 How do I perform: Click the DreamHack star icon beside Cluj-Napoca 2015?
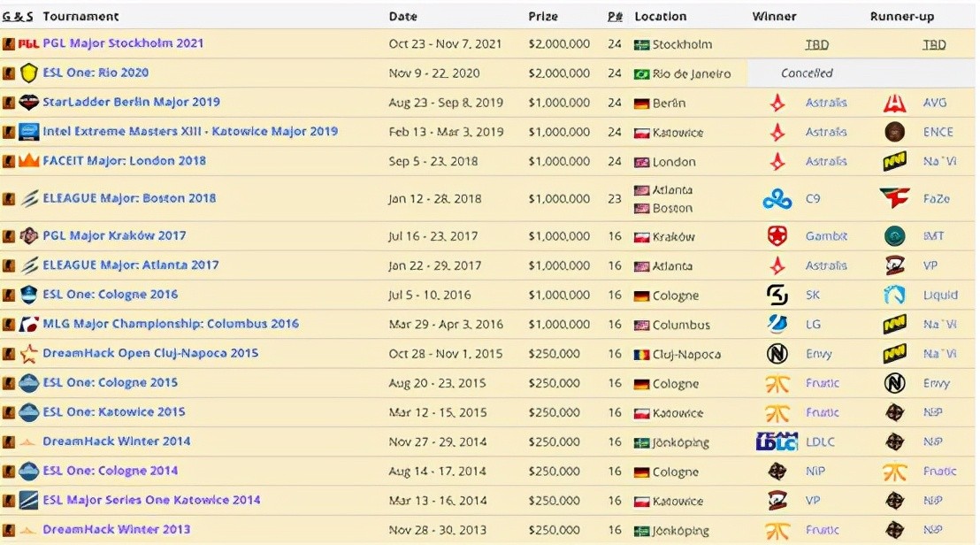tap(29, 355)
